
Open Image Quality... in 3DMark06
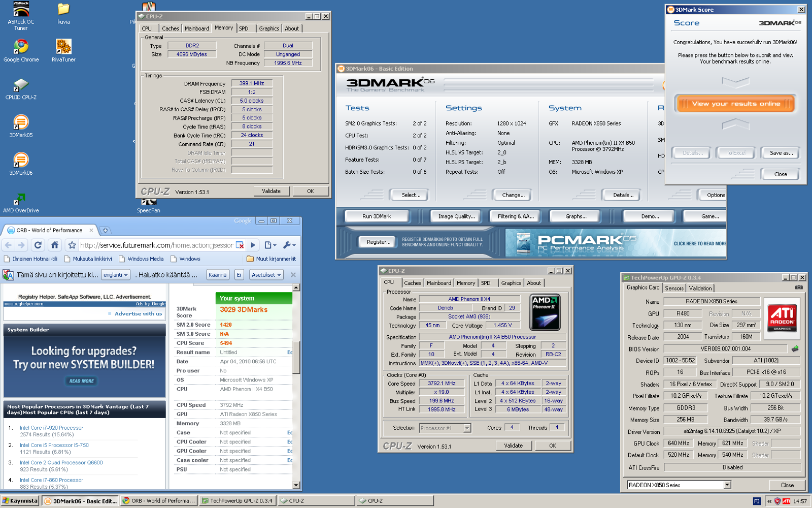[x=457, y=216]
